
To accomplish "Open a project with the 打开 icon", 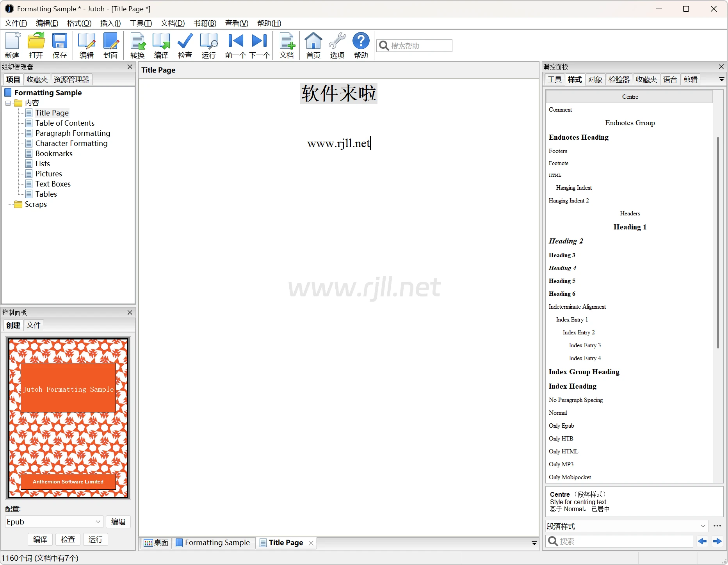I will click(x=36, y=45).
